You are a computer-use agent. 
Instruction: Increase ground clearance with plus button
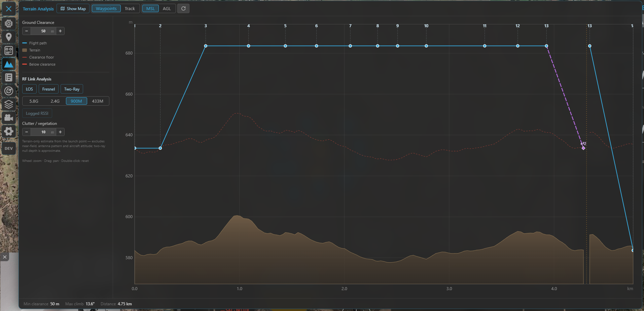click(x=60, y=31)
